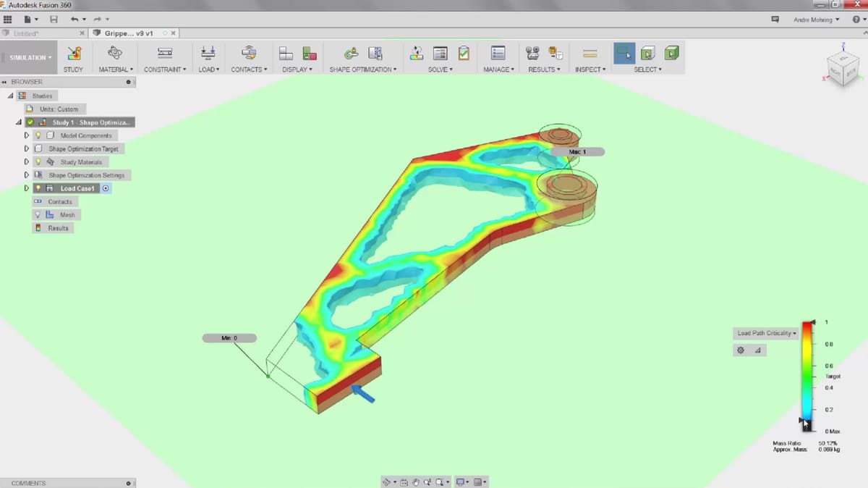Click select body priority cube icon

(x=648, y=53)
